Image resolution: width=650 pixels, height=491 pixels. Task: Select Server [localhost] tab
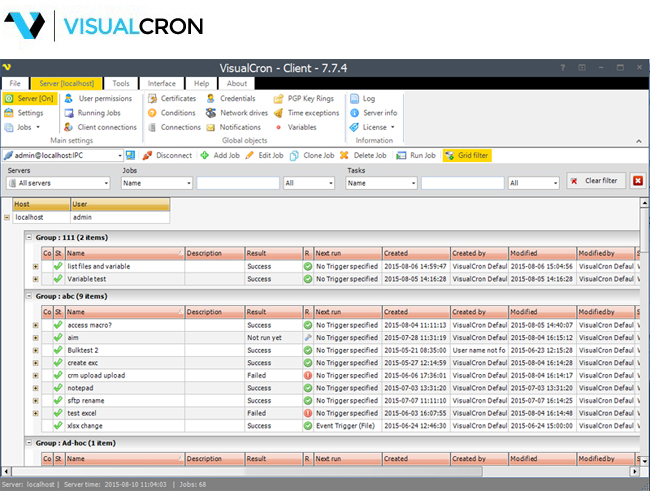coord(66,83)
